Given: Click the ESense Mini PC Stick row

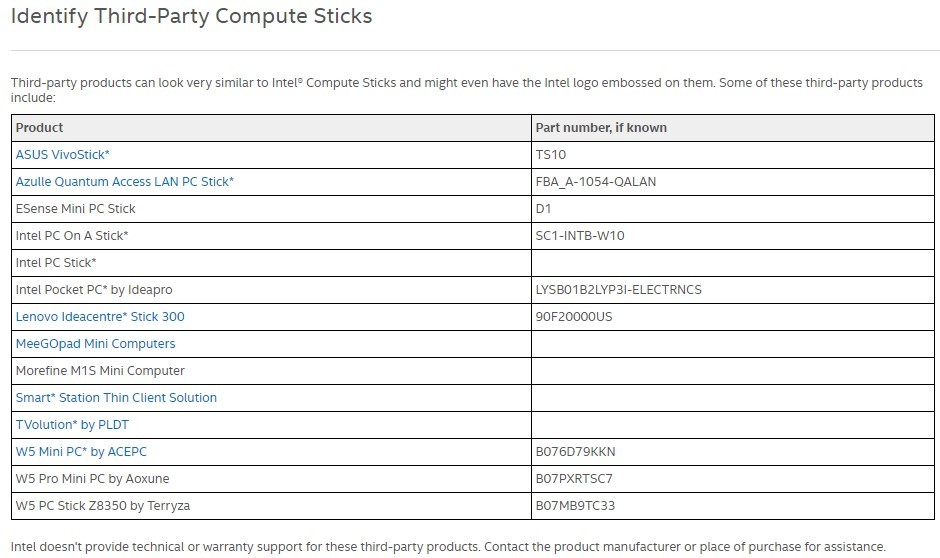Looking at the screenshot, I should point(76,209).
